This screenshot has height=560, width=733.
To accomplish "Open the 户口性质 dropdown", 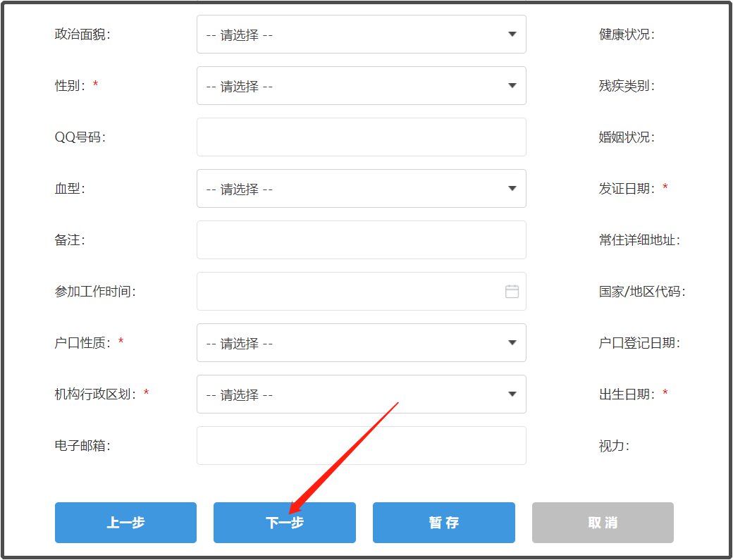I will pyautogui.click(x=361, y=343).
